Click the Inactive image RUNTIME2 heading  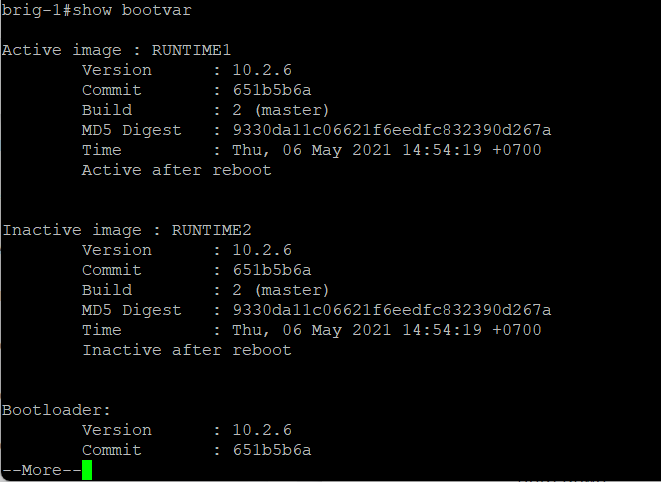coord(126,230)
